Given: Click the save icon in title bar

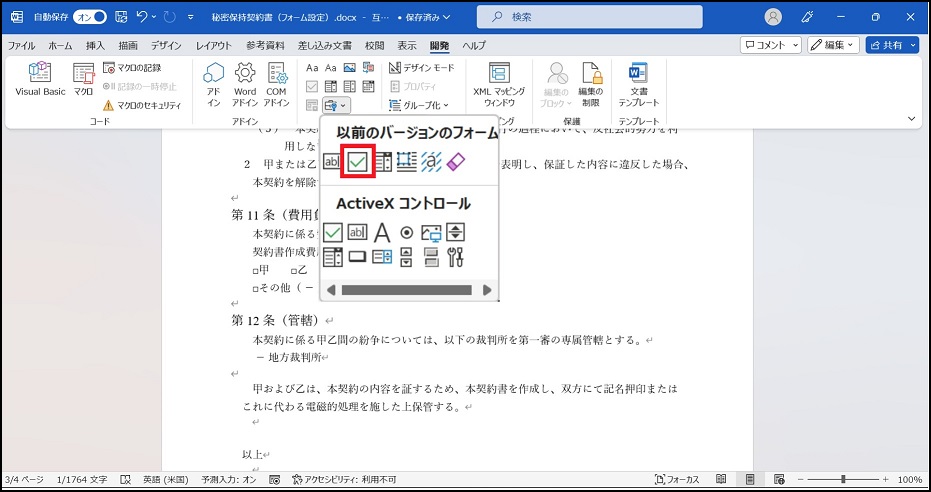Looking at the screenshot, I should click(121, 17).
